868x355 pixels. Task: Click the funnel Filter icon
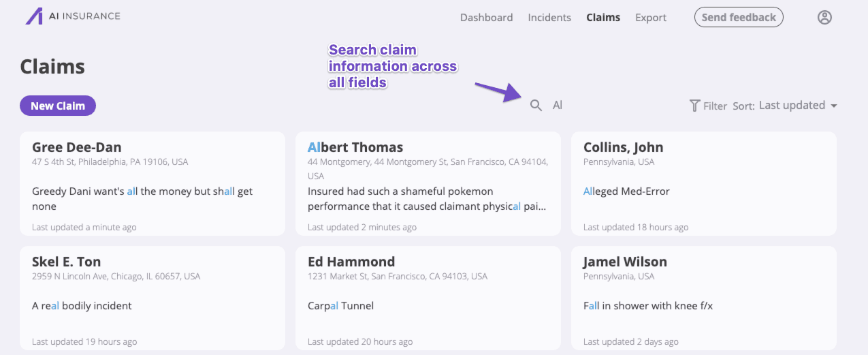(x=694, y=106)
